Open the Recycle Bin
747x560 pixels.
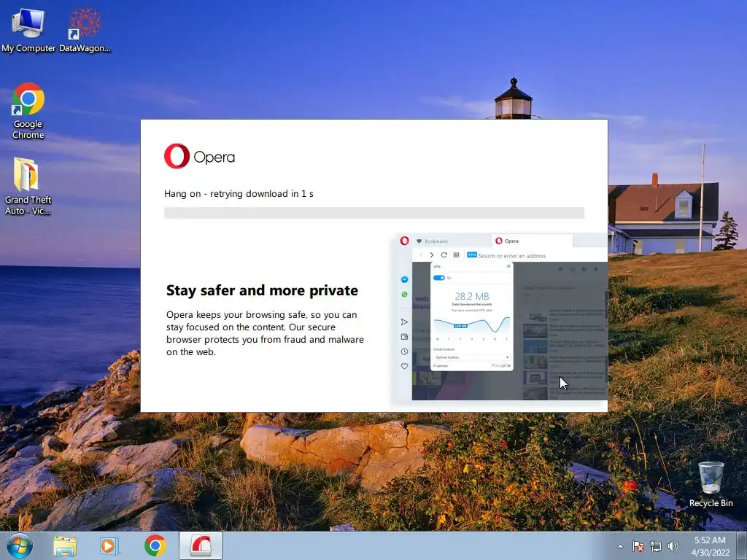click(x=711, y=484)
